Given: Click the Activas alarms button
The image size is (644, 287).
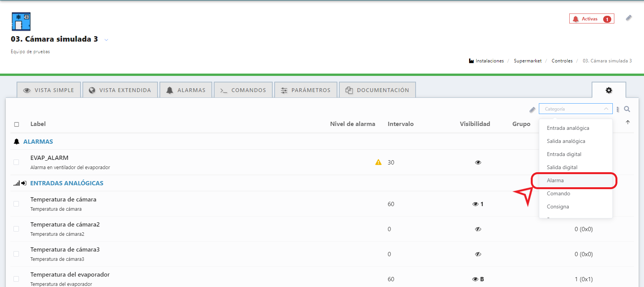Looking at the screenshot, I should pos(592,19).
